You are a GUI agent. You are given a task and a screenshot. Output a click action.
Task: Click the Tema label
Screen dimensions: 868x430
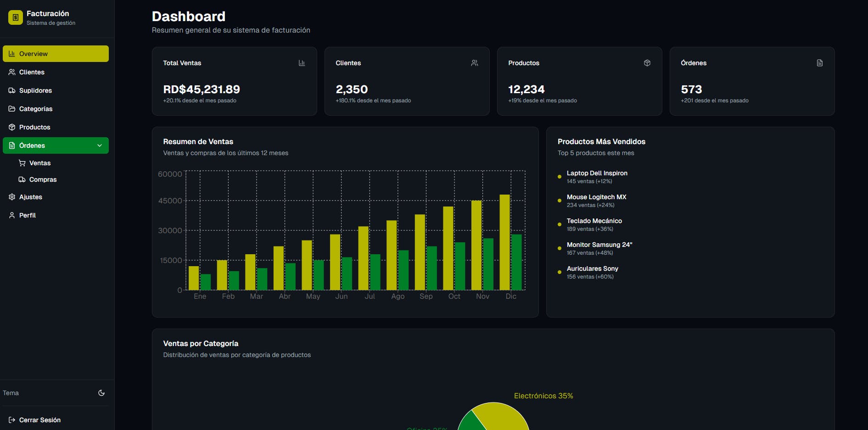[x=11, y=393]
